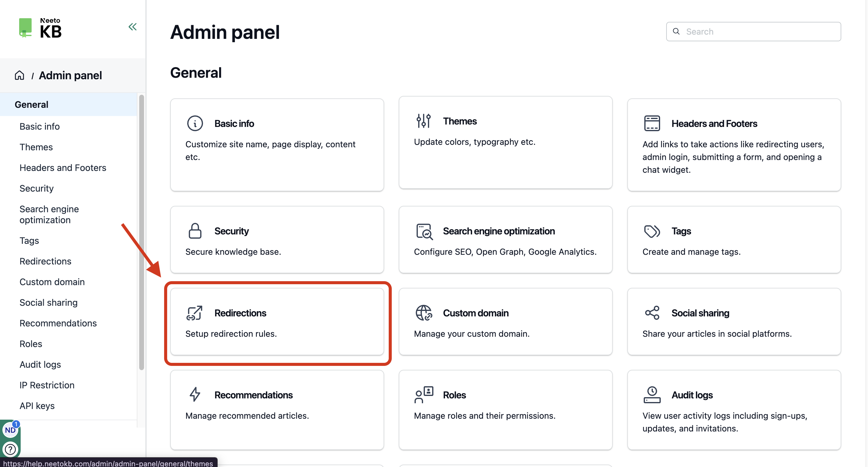The height and width of the screenshot is (467, 868).
Task: Click the Themes sliders icon
Action: click(423, 121)
